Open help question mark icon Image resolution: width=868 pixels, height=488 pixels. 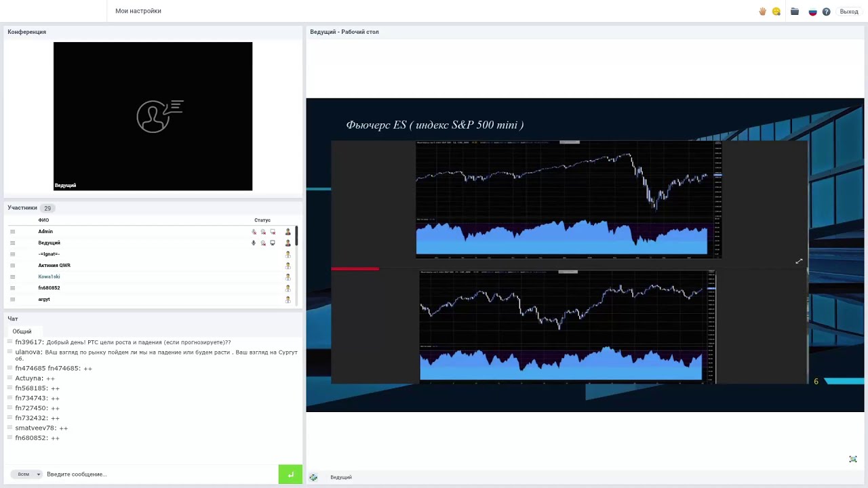point(826,12)
